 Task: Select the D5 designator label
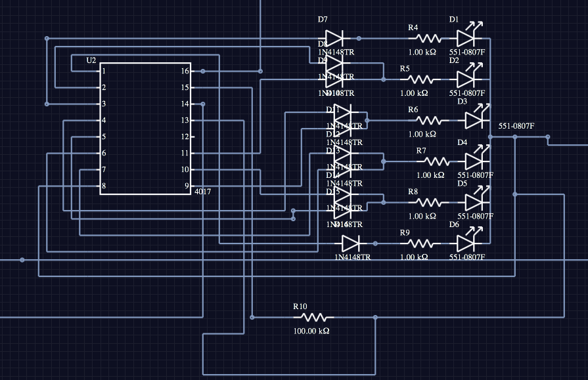point(462,184)
